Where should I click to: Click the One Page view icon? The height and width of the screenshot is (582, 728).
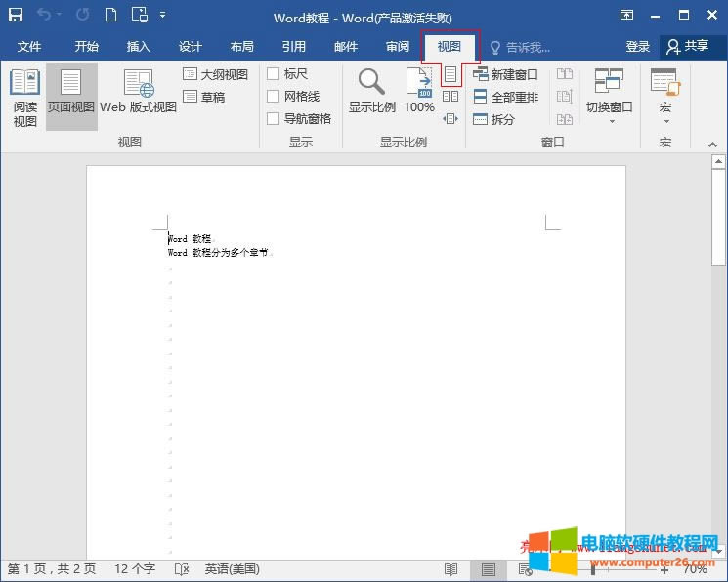pyautogui.click(x=450, y=74)
